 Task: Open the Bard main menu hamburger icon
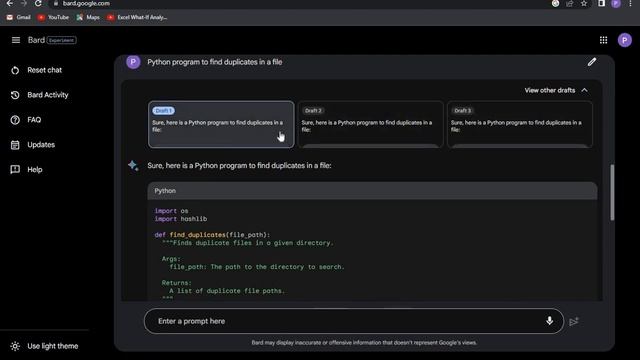(x=16, y=40)
